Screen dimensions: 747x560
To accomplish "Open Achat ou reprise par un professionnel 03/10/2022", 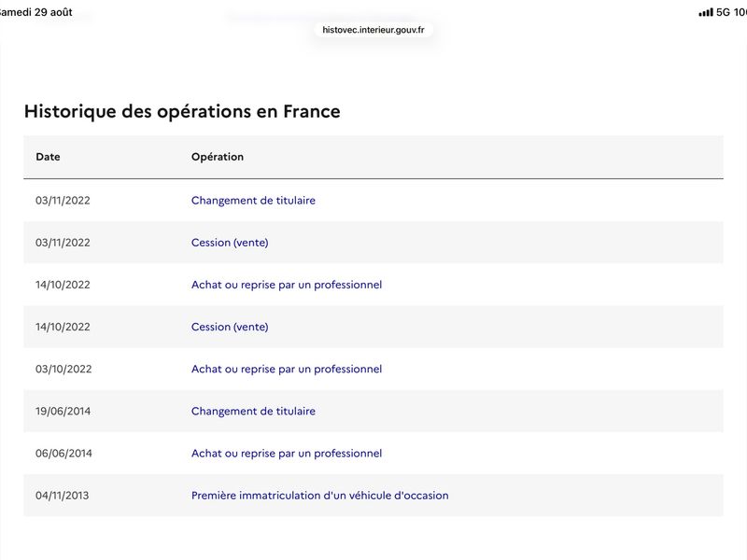I will click(287, 369).
